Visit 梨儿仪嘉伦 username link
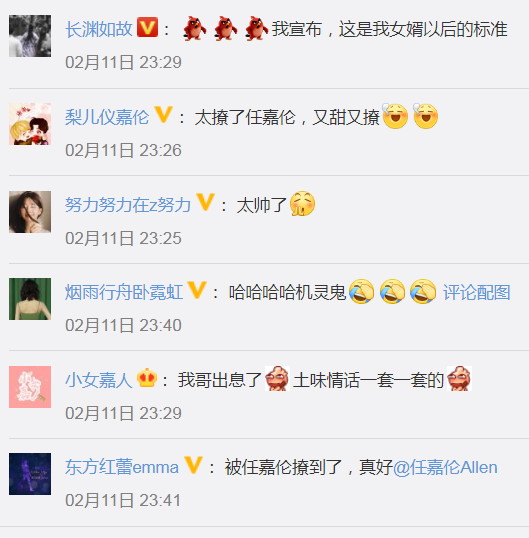Image resolution: width=529 pixels, height=538 pixels. (x=107, y=117)
